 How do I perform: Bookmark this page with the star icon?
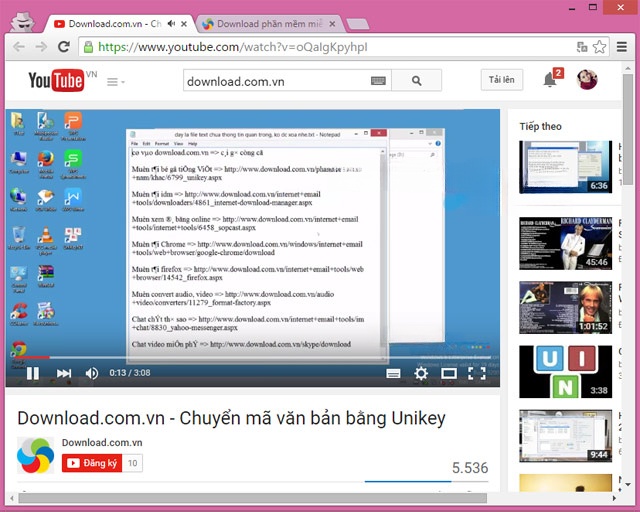point(599,47)
